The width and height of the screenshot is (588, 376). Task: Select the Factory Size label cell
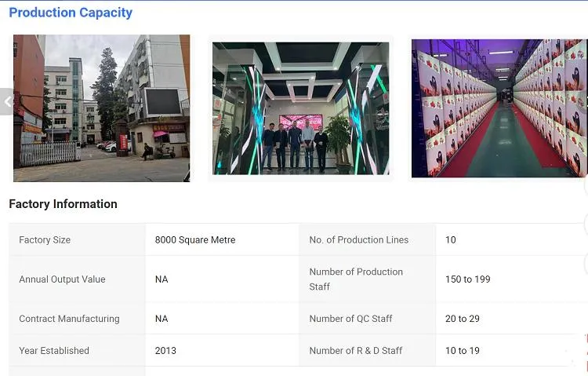[45, 240]
